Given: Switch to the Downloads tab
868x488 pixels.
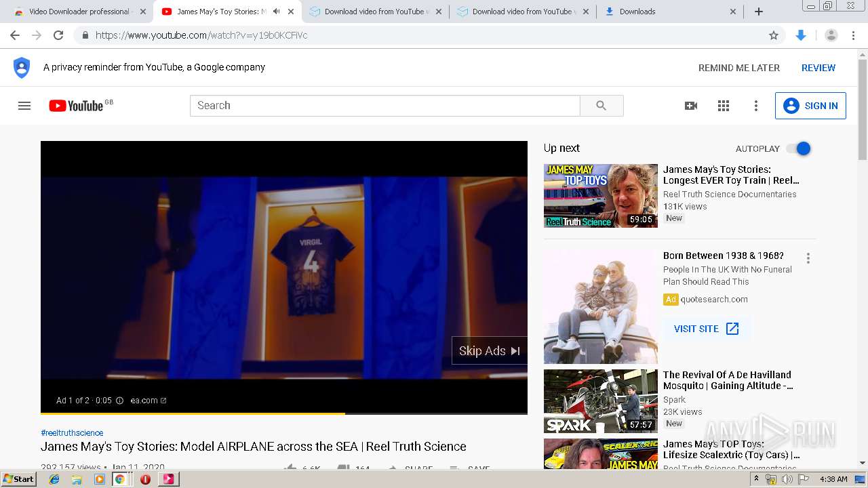Looking at the screenshot, I should point(671,12).
